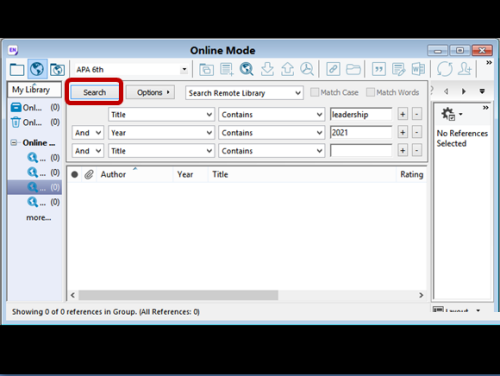Open the Options button menu
The height and width of the screenshot is (376, 500).
tap(150, 92)
